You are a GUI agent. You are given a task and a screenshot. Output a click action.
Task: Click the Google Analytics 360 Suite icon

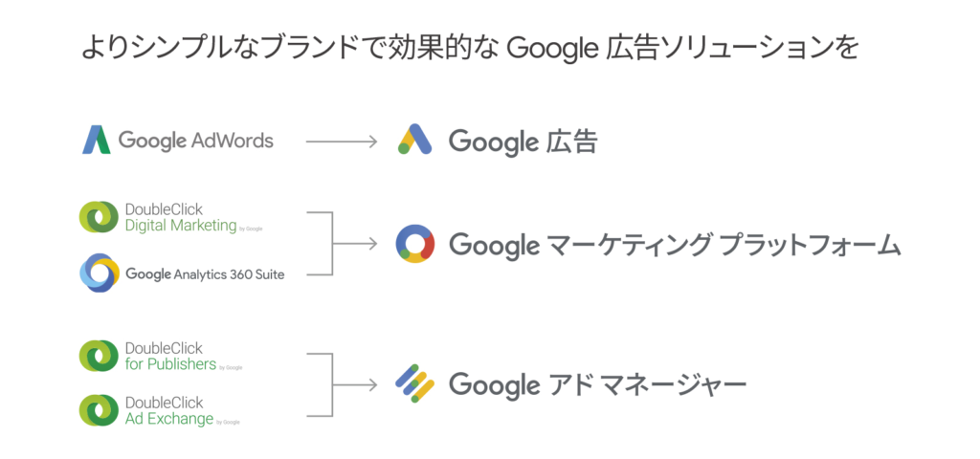point(98,273)
